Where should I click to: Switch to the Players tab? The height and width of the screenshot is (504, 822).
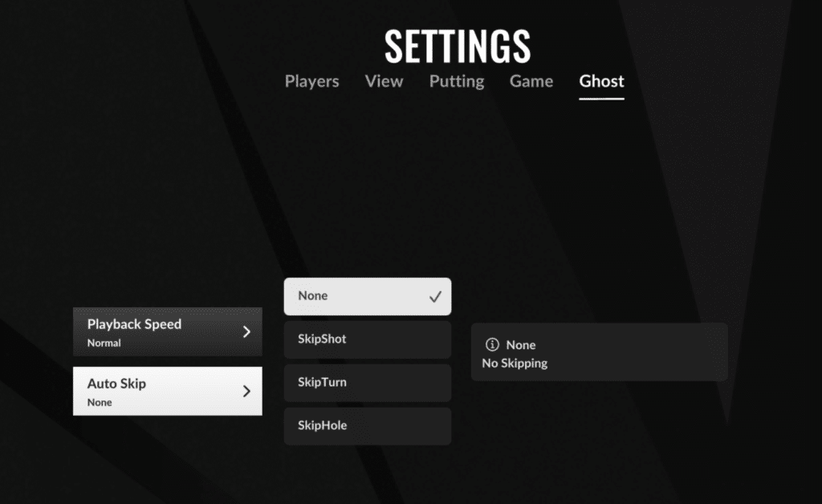312,81
